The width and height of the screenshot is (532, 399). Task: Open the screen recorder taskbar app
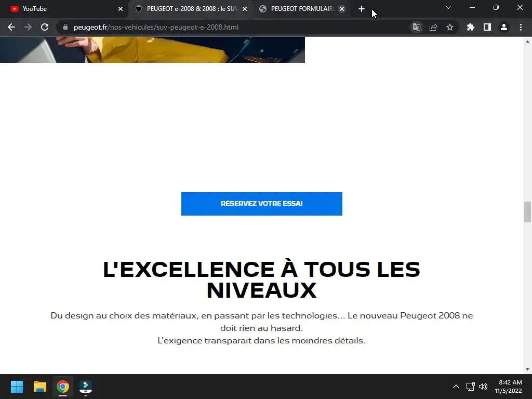pyautogui.click(x=86, y=387)
